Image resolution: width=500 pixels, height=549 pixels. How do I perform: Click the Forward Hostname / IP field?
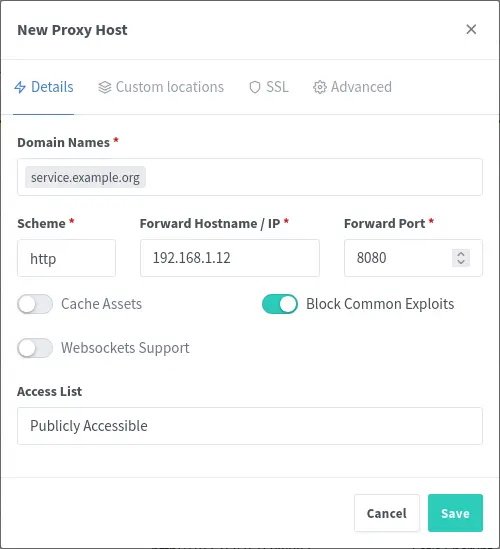click(230, 258)
